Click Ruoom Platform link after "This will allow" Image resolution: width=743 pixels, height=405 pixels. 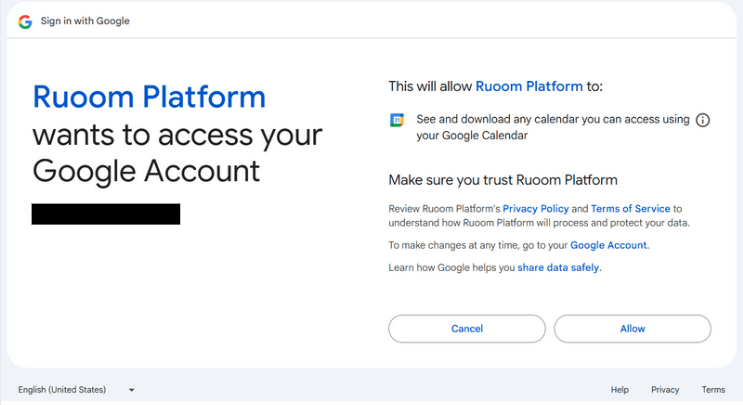[527, 87]
